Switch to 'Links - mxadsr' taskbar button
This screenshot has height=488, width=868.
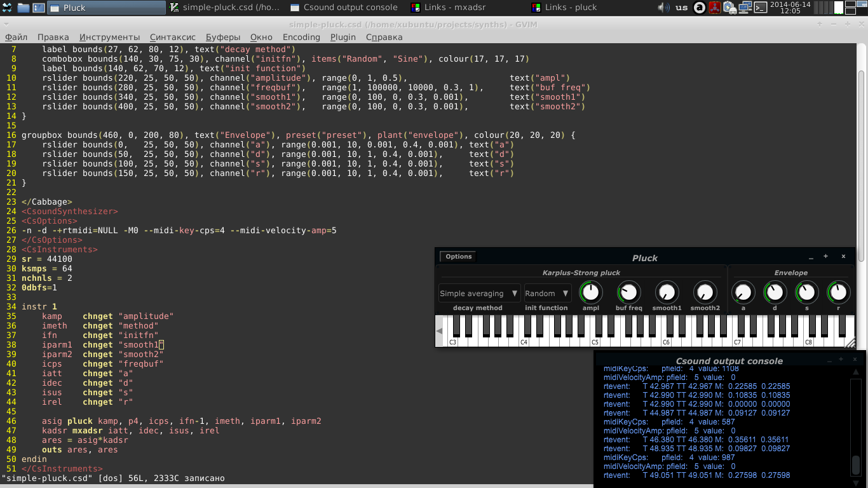click(x=465, y=8)
